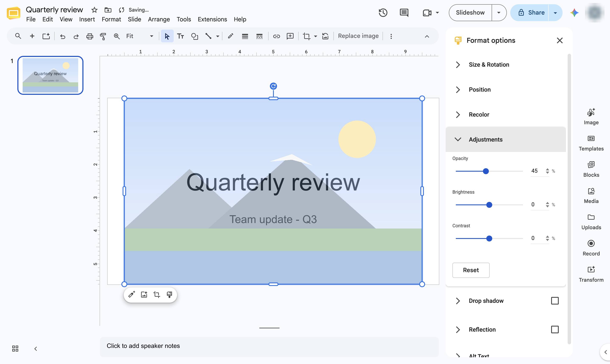Click the Opacity slider handle
The height and width of the screenshot is (364, 610).
click(x=485, y=171)
